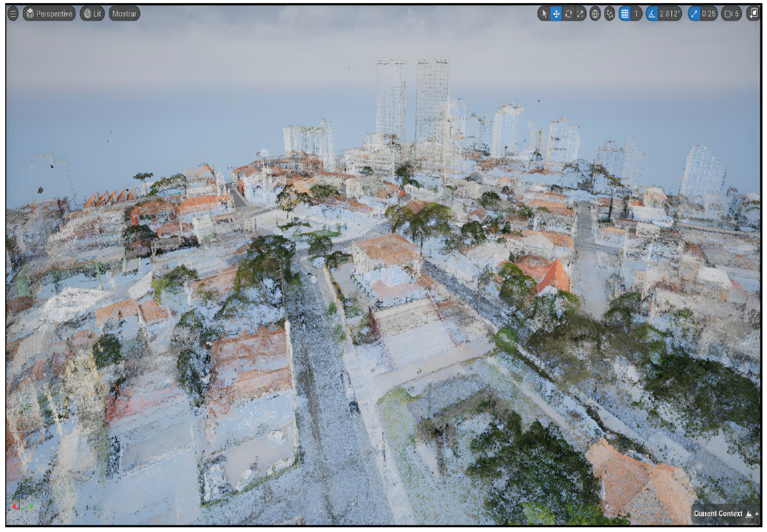The height and width of the screenshot is (532, 767).
Task: Choose the Select objects cursor tool
Action: pos(544,14)
